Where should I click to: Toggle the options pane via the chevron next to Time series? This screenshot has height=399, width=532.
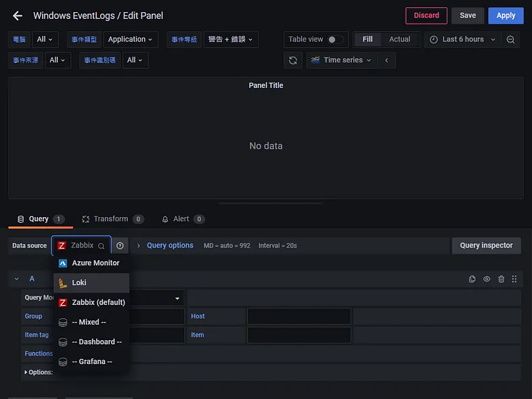pos(386,60)
